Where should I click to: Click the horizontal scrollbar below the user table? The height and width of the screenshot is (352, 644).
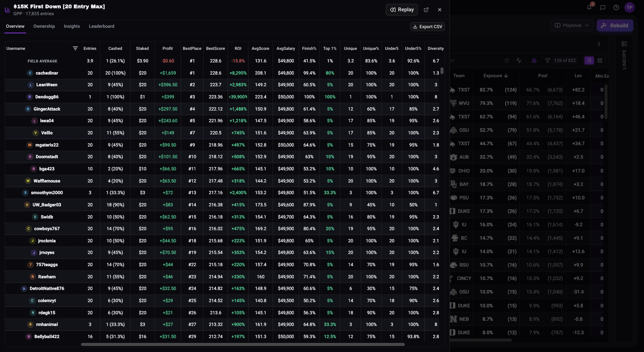pos(243,345)
